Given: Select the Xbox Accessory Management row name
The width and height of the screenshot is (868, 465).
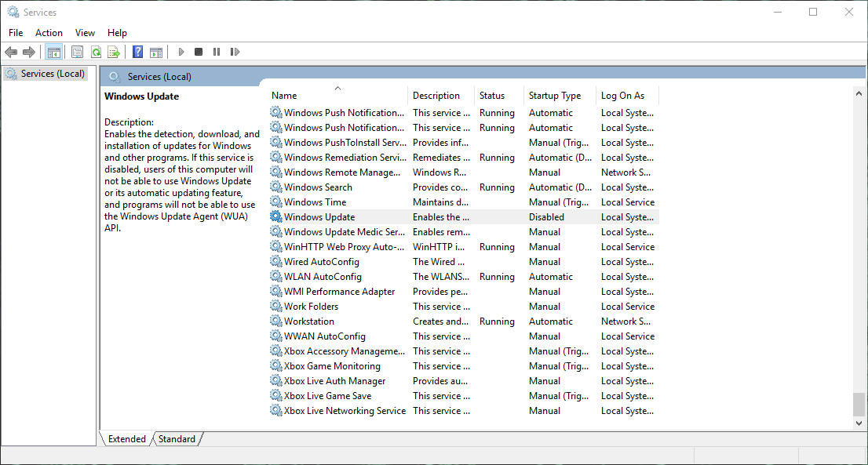Looking at the screenshot, I should 345,351.
